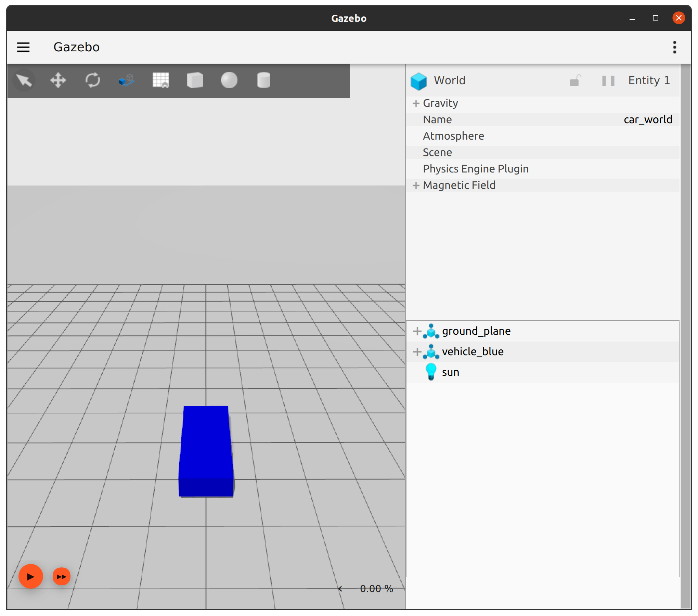
Task: Select the translate/move tool
Action: pos(58,80)
